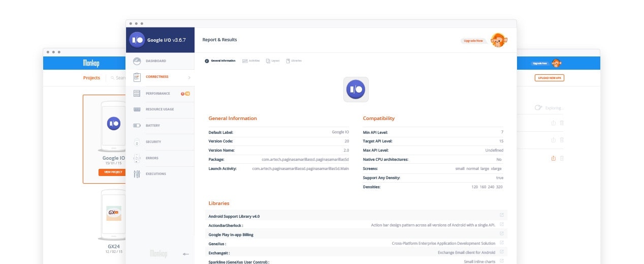Click the Correctness clipboard icon
The width and height of the screenshot is (644, 264).
[x=137, y=77]
